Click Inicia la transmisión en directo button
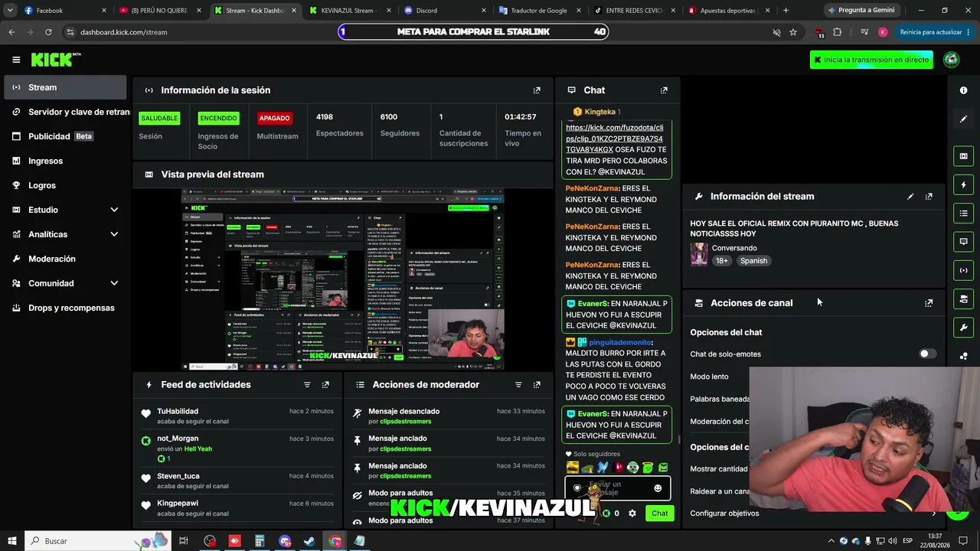This screenshot has height=551, width=980. (x=871, y=60)
